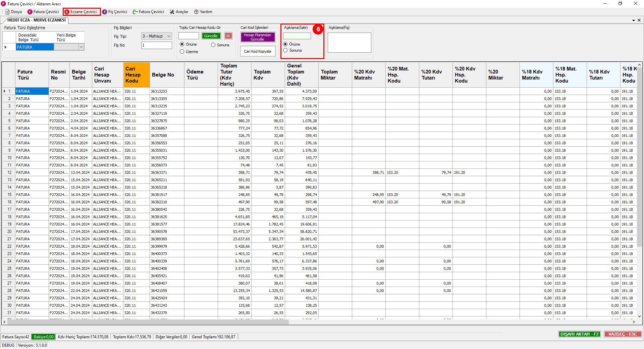The image size is (644, 349).
Task: Click the row 1 current-record arrow indicator
Action: pos(5,91)
